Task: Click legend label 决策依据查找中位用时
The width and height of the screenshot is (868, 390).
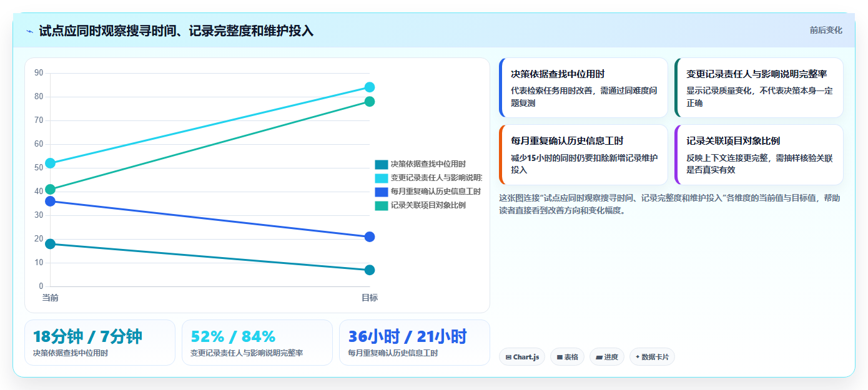Action: pyautogui.click(x=428, y=164)
